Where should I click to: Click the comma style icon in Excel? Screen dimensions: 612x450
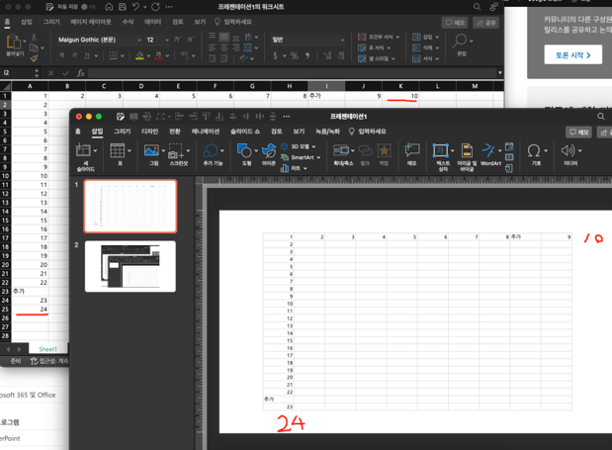click(x=308, y=56)
